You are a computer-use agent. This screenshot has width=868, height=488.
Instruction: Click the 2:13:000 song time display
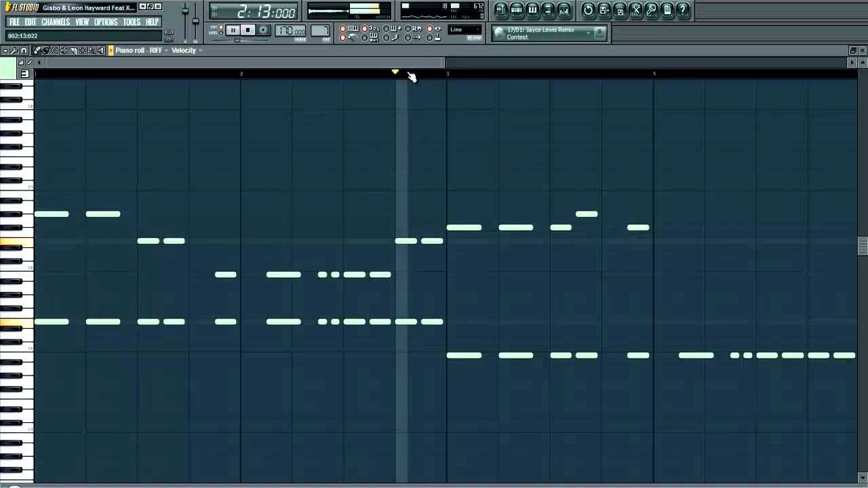[x=254, y=12]
